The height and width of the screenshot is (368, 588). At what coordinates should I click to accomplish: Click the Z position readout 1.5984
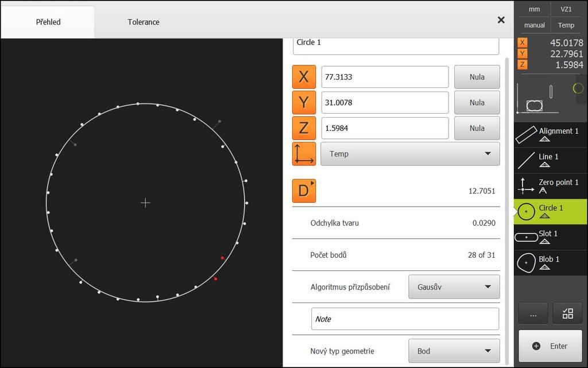click(x=569, y=65)
